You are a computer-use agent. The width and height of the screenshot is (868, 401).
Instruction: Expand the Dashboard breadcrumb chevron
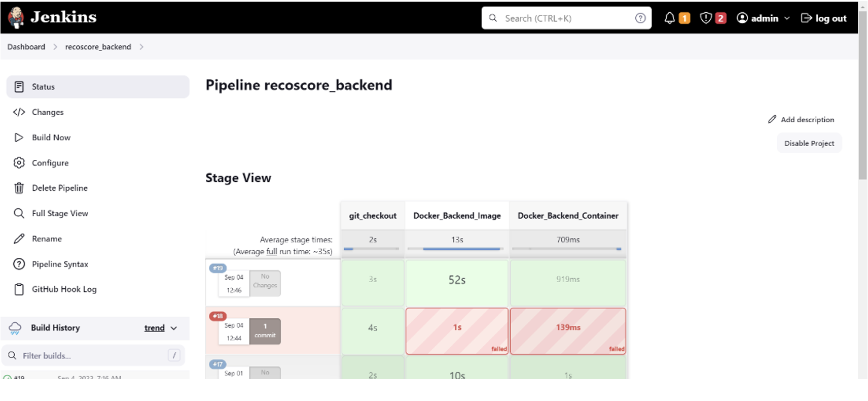pyautogui.click(x=55, y=47)
